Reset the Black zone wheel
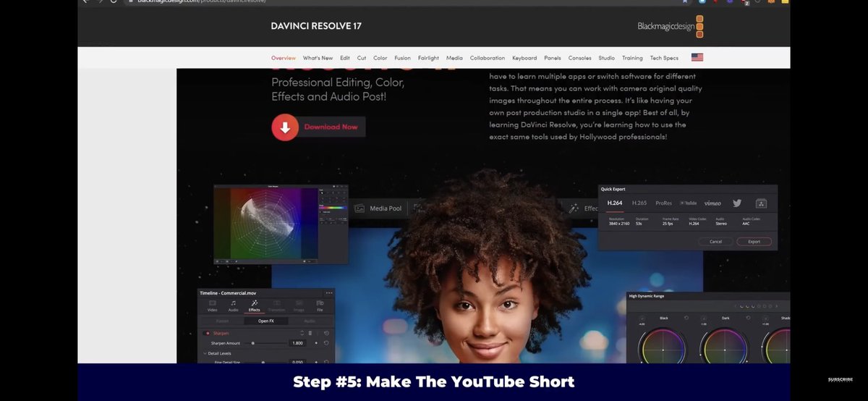 pos(686,318)
